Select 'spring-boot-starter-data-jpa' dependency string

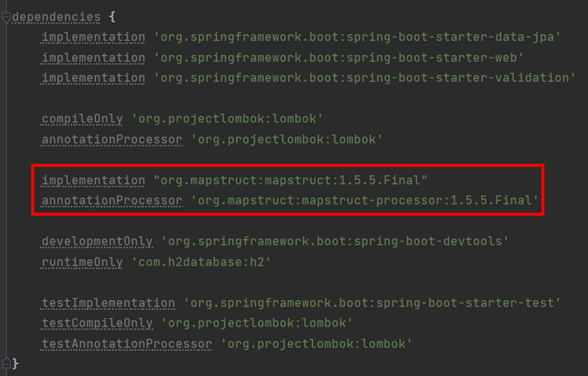[x=357, y=37]
